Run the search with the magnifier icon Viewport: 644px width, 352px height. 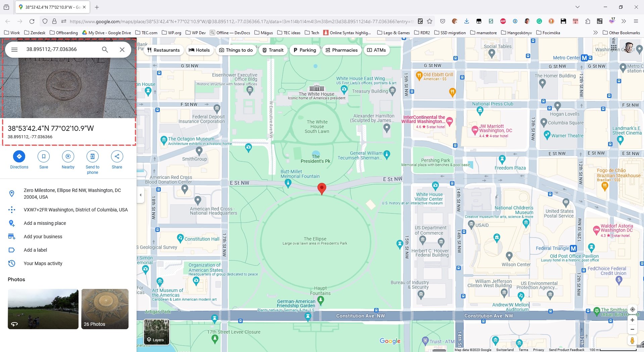tap(105, 49)
